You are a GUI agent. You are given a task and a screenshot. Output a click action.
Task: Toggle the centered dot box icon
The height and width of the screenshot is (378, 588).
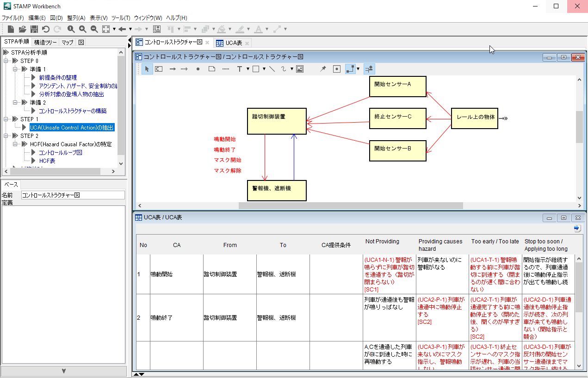coord(337,69)
